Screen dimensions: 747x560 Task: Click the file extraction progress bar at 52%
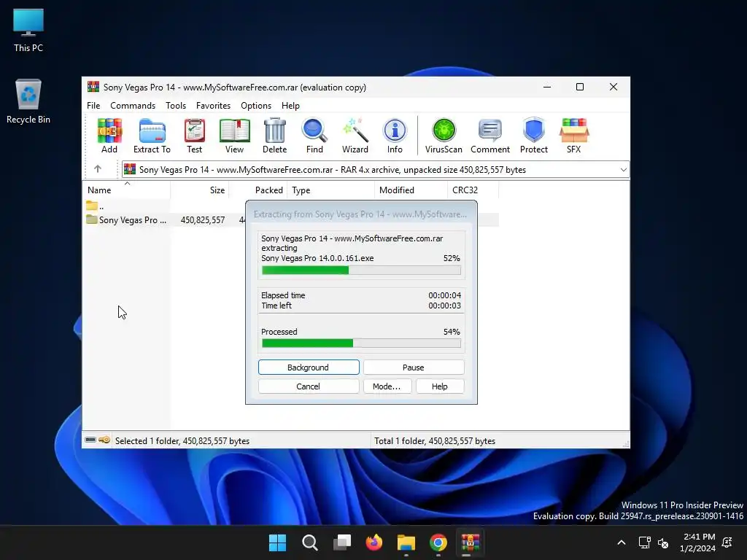pyautogui.click(x=361, y=271)
